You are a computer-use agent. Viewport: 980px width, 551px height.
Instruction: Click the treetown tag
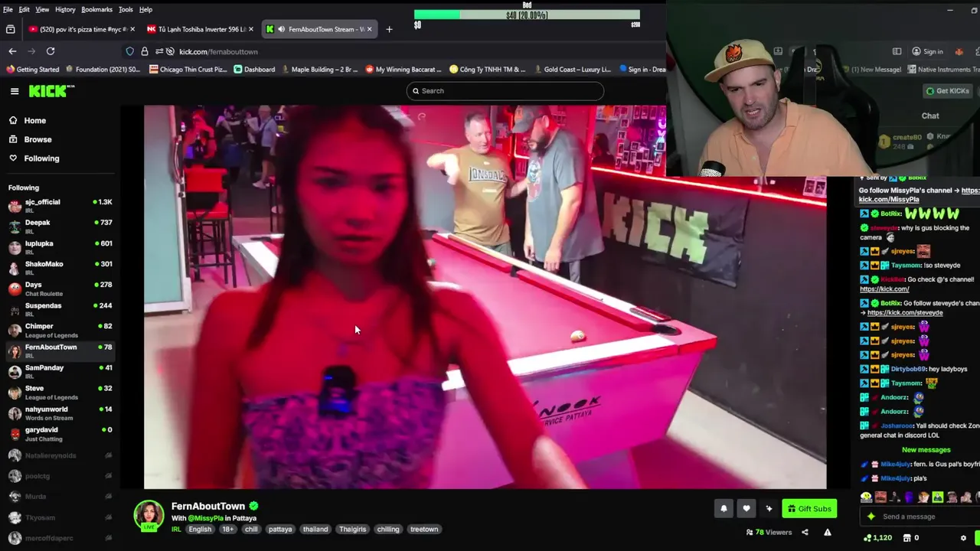pyautogui.click(x=424, y=529)
